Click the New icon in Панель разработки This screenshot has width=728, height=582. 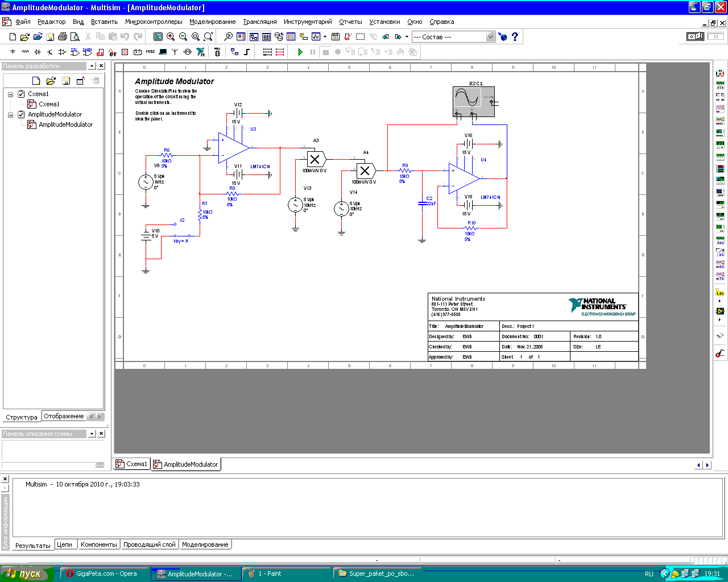36,81
